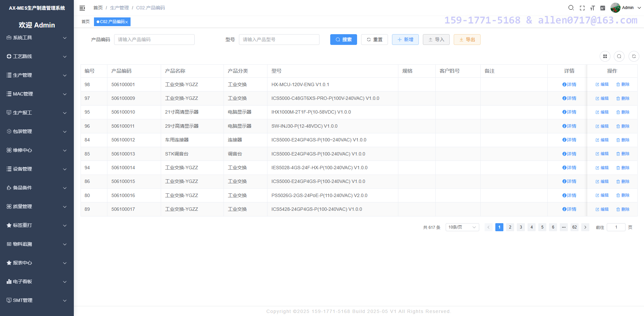The height and width of the screenshot is (316, 644).
Task: Edit product 506100009 row
Action: tap(602, 99)
